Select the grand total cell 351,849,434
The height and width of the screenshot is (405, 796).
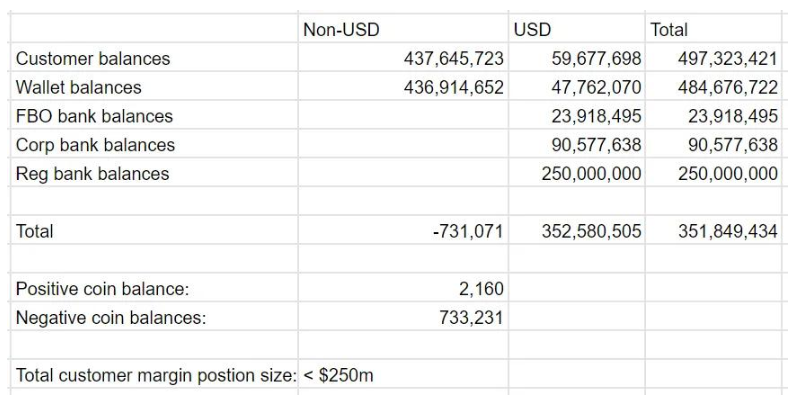tap(713, 231)
